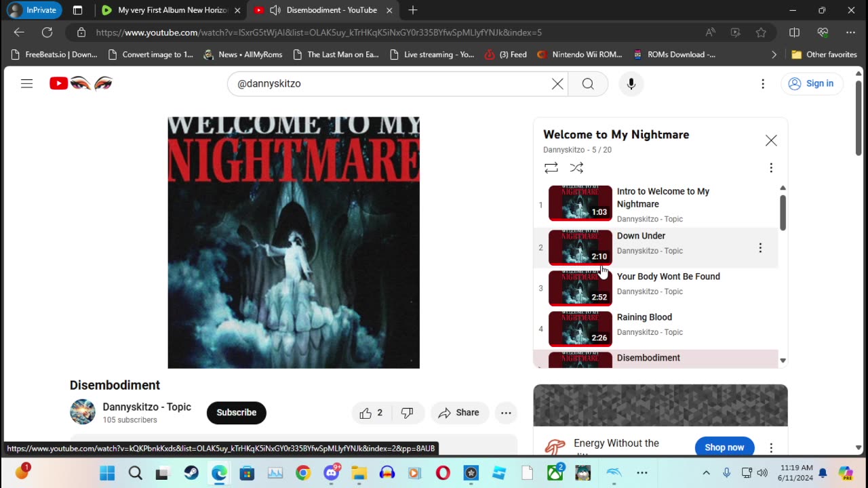Image resolution: width=868 pixels, height=488 pixels.
Task: Play Intro to Welcome to My Nightmare
Action: click(x=663, y=197)
